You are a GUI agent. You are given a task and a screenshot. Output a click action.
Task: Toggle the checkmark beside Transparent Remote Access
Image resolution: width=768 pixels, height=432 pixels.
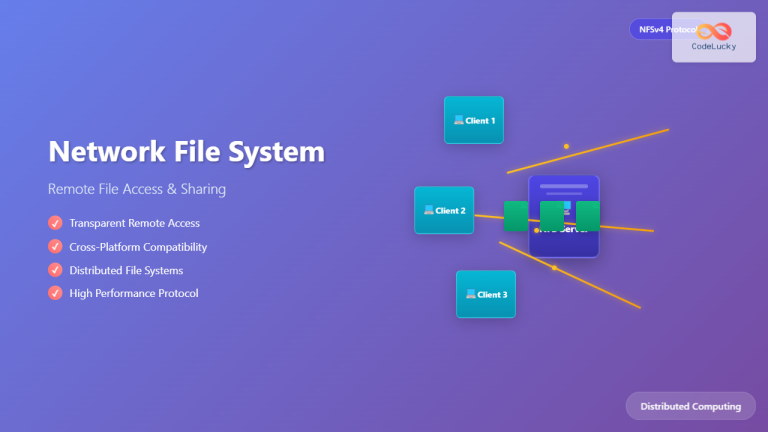[55, 223]
